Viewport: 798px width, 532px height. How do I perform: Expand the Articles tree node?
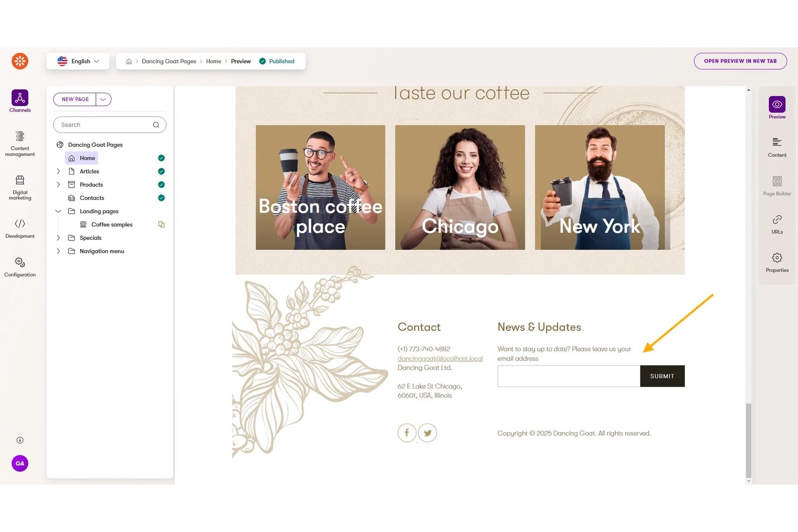click(x=58, y=171)
